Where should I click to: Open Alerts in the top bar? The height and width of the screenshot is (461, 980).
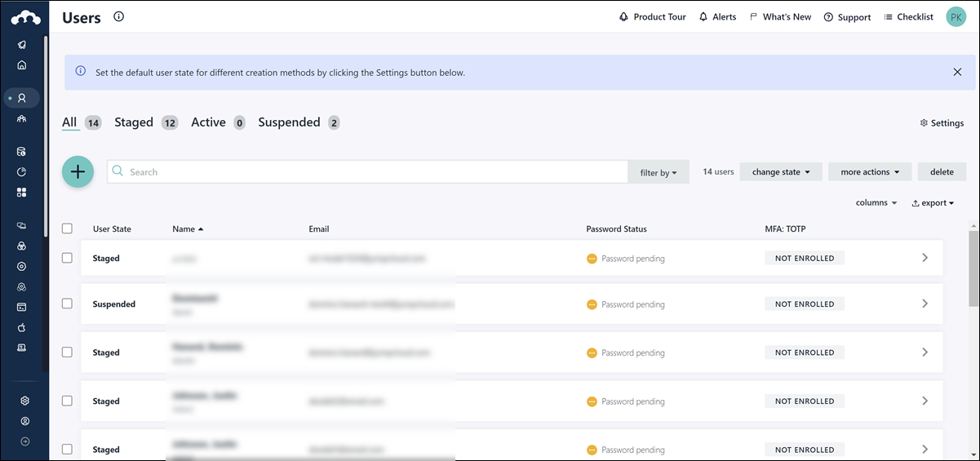tap(717, 16)
